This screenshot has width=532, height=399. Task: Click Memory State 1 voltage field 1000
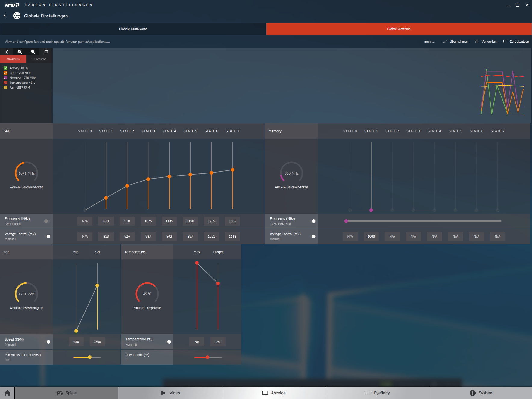[371, 236]
